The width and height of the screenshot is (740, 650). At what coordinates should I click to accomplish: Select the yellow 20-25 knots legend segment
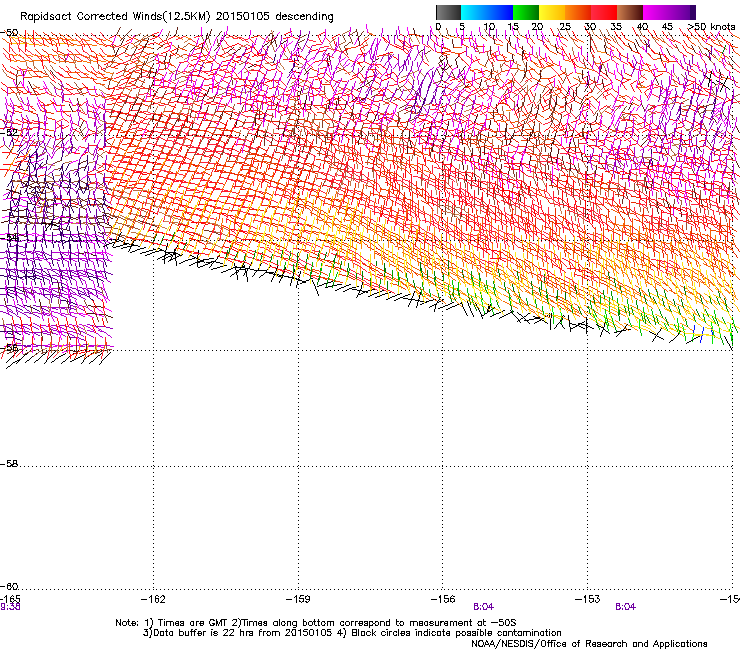tap(552, 12)
